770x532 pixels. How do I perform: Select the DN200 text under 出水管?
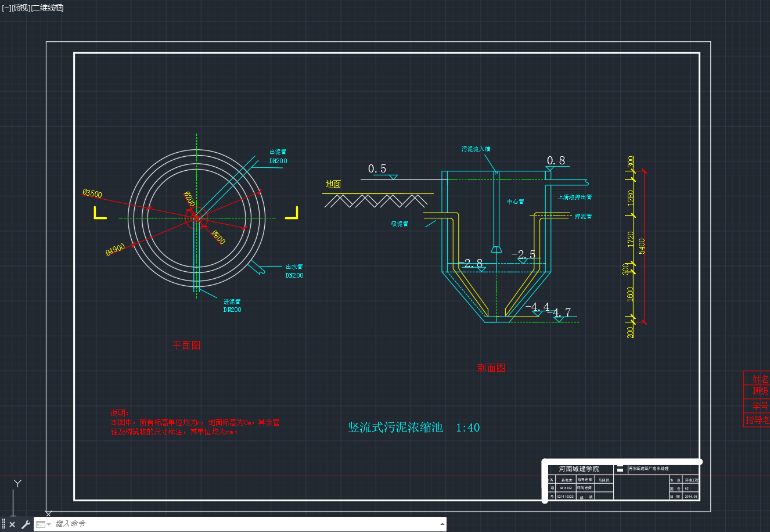pyautogui.click(x=294, y=275)
